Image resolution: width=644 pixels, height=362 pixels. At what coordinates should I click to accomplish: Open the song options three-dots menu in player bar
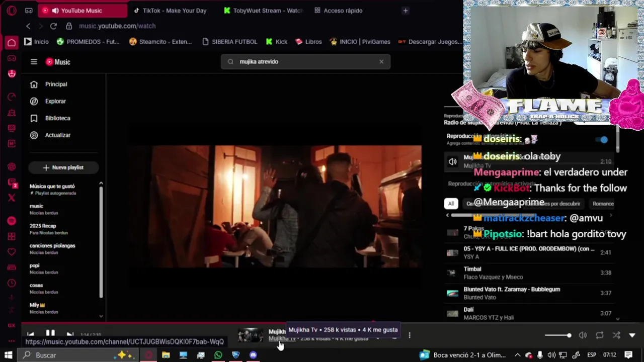410,335
